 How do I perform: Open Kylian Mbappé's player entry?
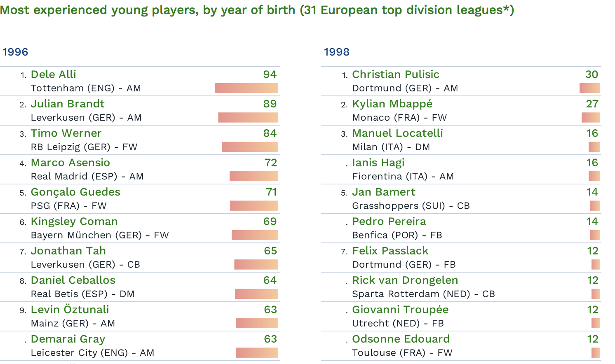click(x=392, y=104)
